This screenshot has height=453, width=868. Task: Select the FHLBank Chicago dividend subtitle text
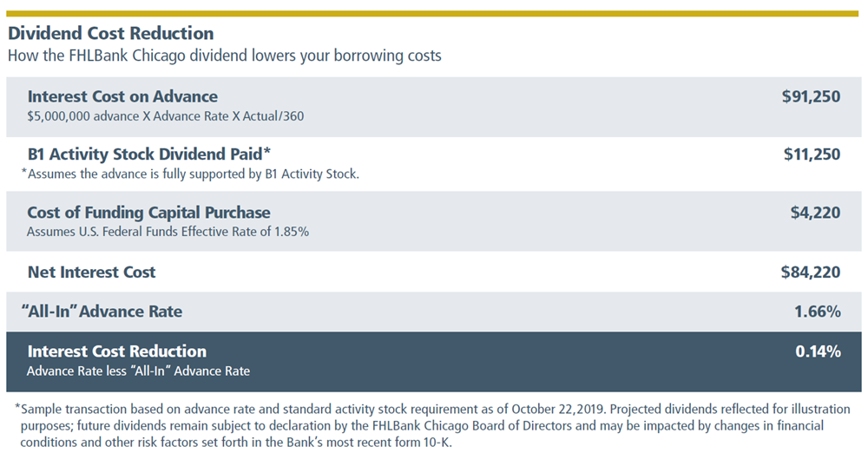[x=224, y=56]
